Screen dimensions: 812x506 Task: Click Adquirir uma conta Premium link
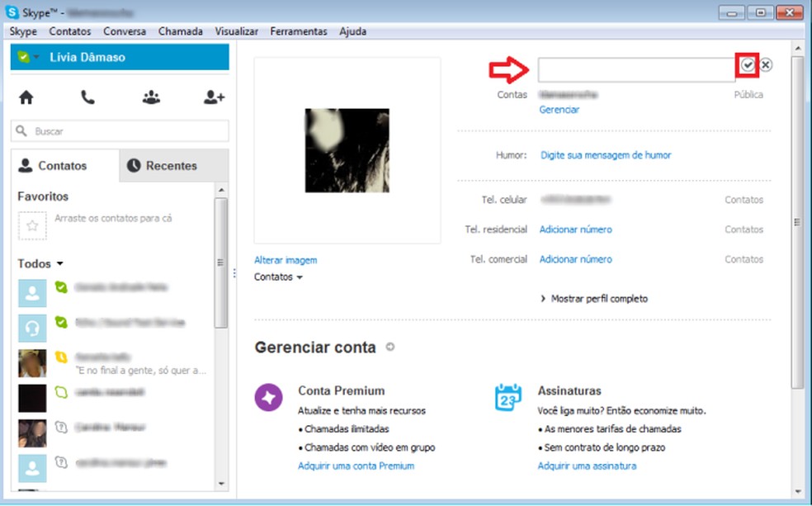click(x=356, y=466)
